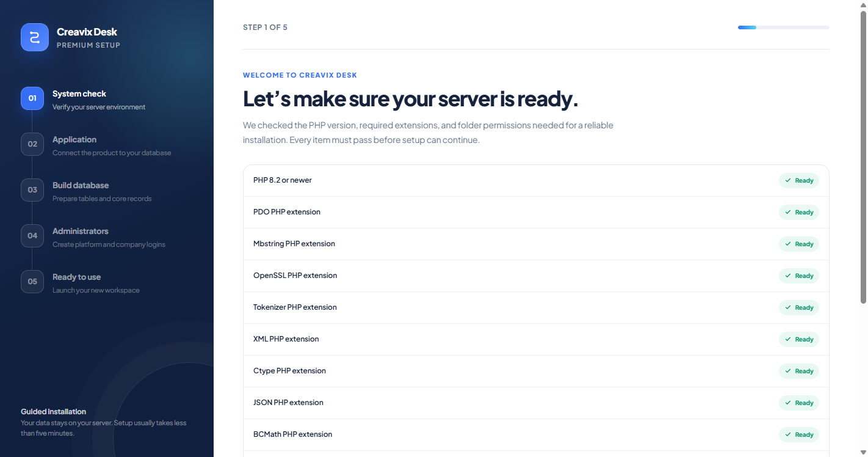Screen dimensions: 868x457
Task: Open the Build database step label
Action: (x=81, y=185)
